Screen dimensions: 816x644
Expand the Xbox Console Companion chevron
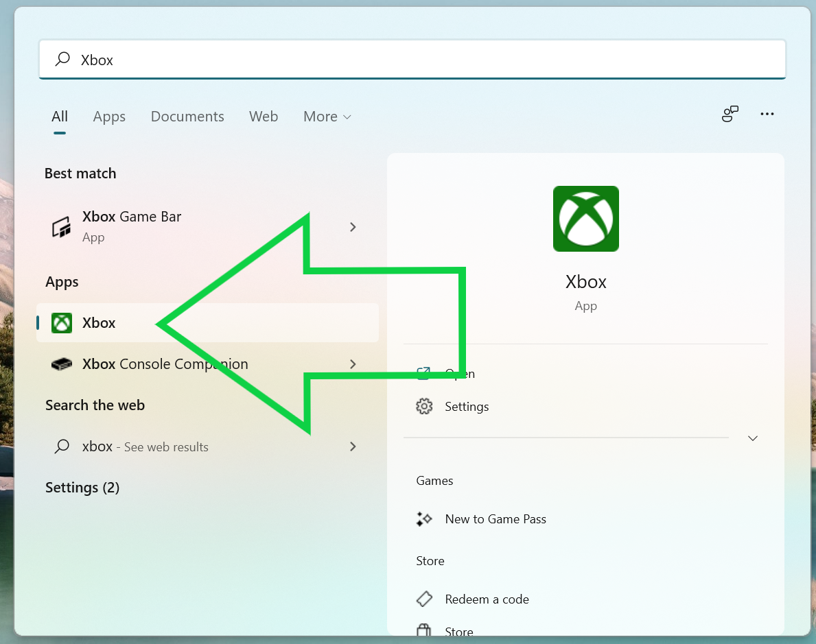[352, 364]
